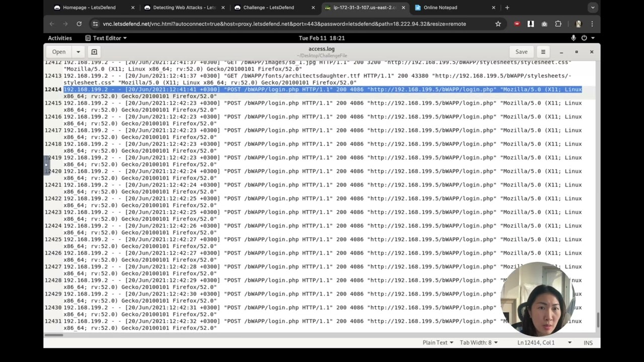Click line number 12415 in the gutter

53,103
